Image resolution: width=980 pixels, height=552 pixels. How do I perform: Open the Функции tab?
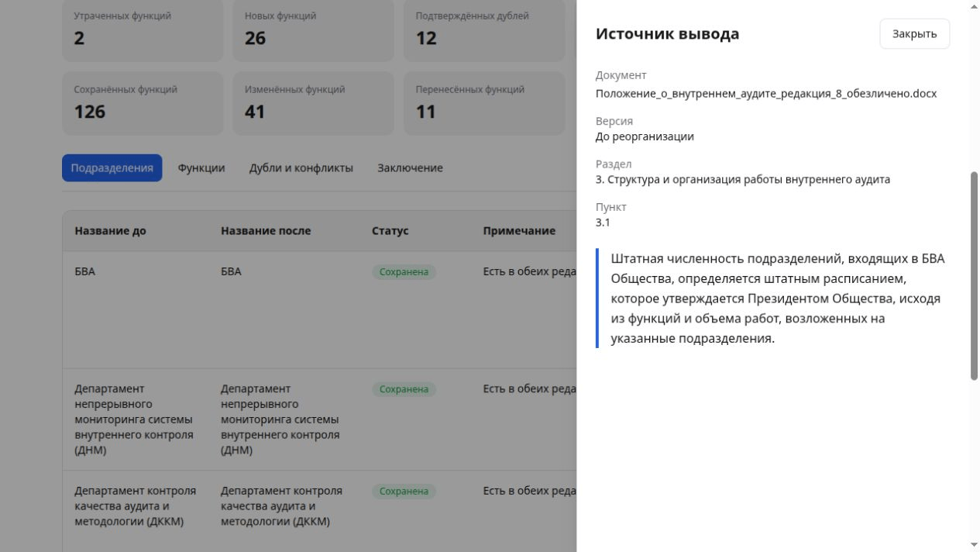(x=201, y=168)
